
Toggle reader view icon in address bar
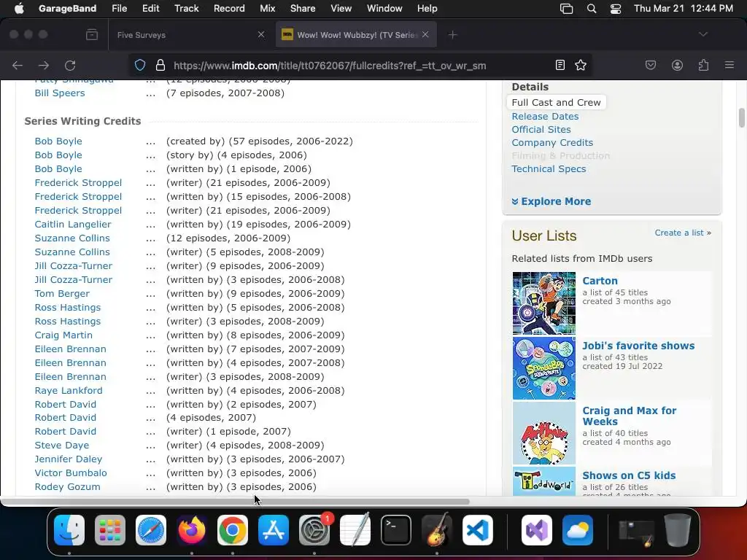coord(560,65)
